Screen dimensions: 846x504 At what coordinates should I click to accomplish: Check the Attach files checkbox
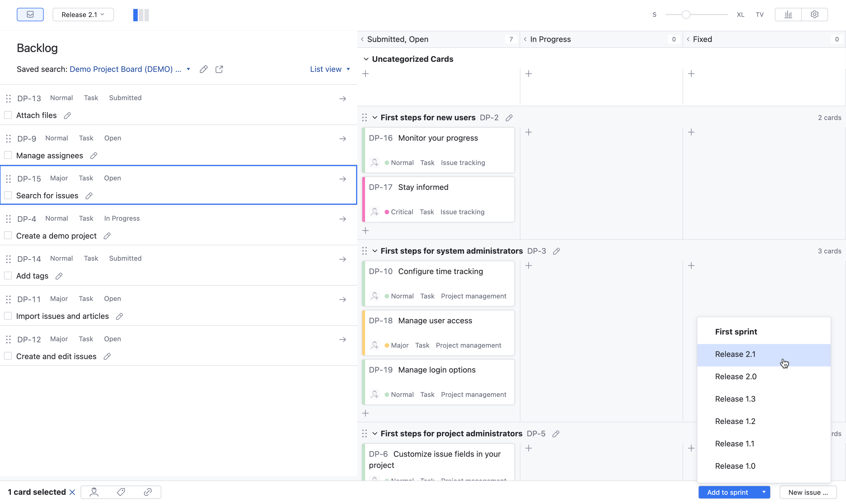coord(8,115)
